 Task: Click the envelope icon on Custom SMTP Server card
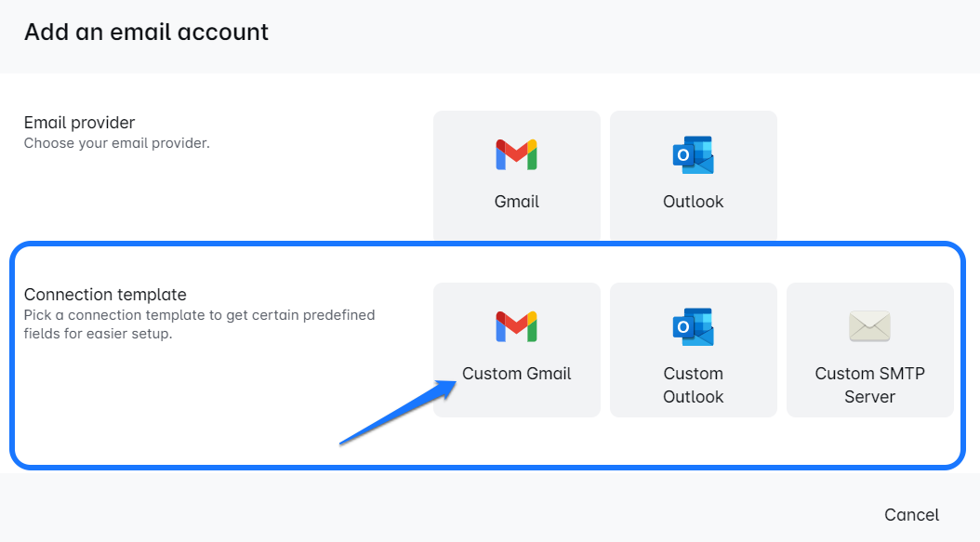tap(869, 326)
